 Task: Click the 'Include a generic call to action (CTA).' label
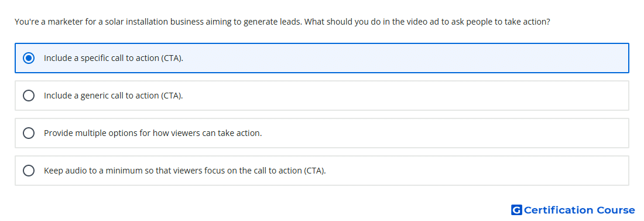(x=114, y=96)
